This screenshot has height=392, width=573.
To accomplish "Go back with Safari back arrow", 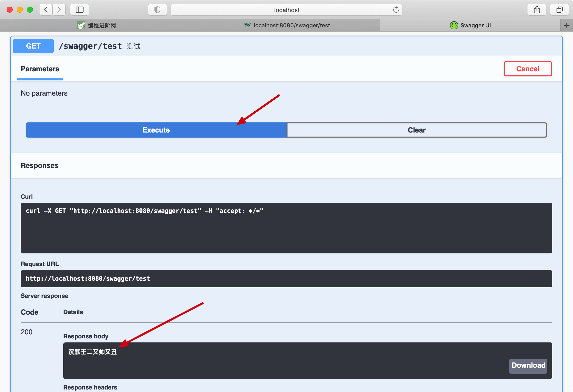I will tap(46, 10).
